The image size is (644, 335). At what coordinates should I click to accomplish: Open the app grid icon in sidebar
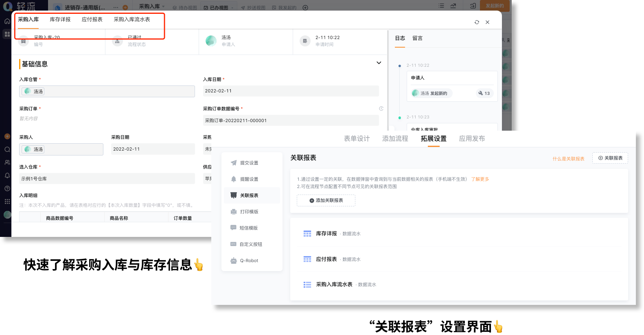coord(7,201)
